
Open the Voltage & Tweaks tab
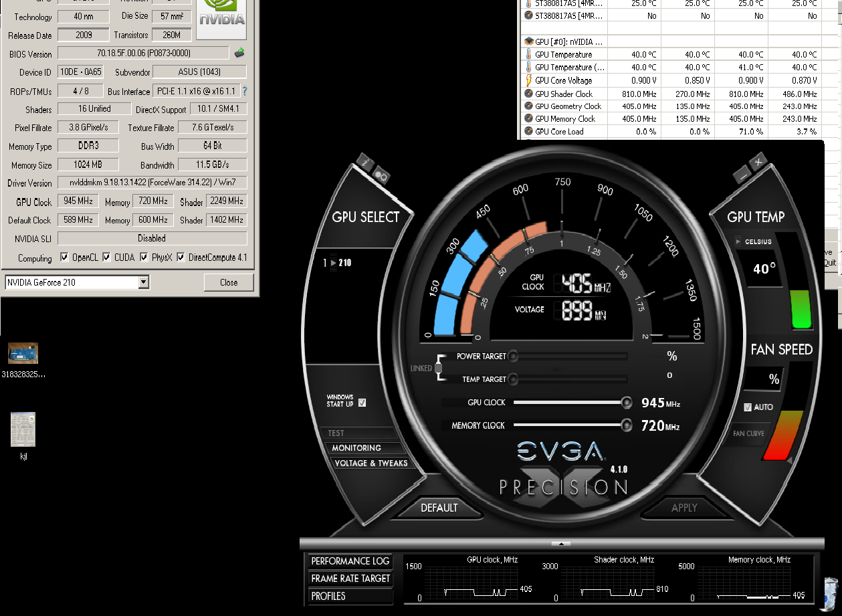[x=369, y=463]
